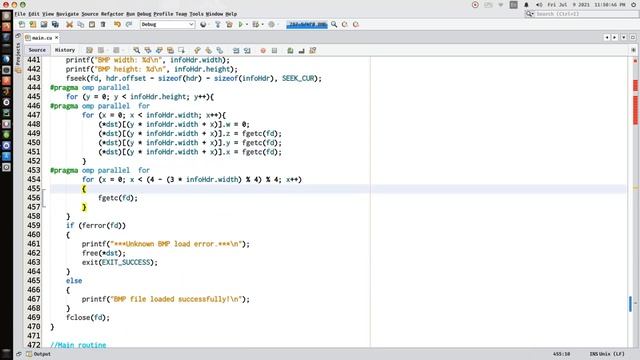Click the Last Edit editor icon
This screenshot has height=360, width=640.
click(89, 51)
